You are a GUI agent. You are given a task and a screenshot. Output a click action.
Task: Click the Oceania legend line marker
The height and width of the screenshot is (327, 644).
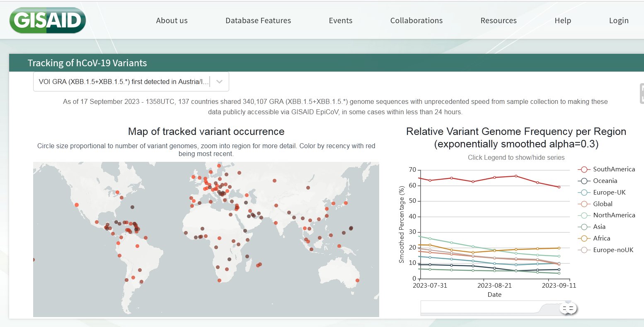click(584, 181)
